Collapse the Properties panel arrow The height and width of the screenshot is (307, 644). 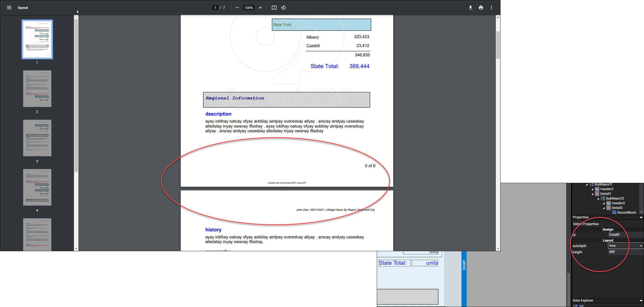641,217
